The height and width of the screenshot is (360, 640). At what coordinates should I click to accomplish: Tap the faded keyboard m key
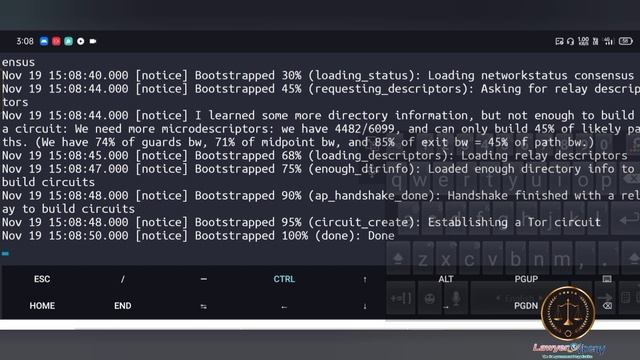562,259
